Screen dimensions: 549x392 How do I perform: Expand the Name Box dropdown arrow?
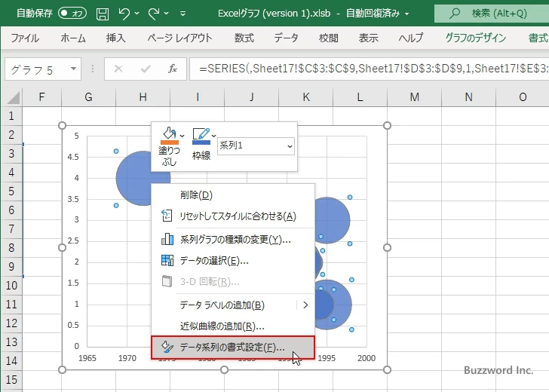[x=74, y=69]
